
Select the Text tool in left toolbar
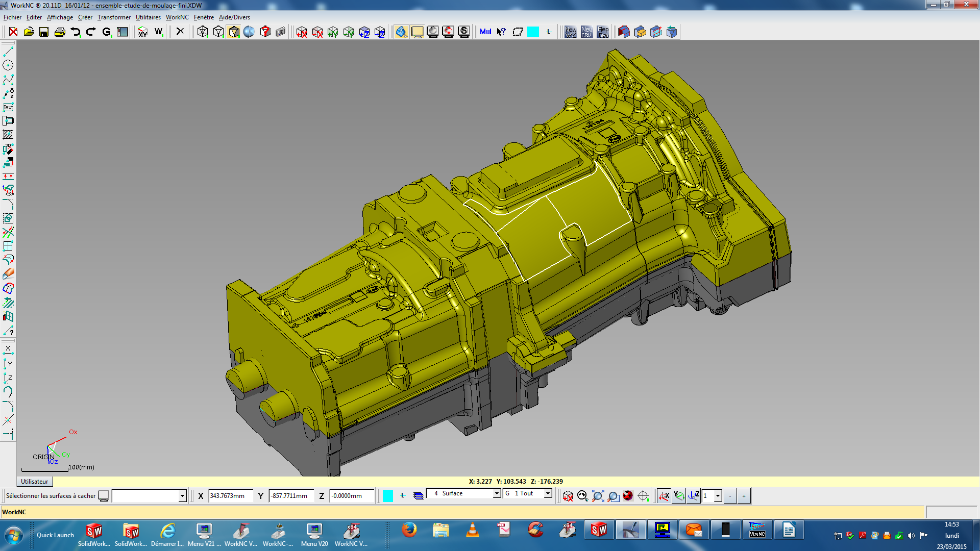point(8,107)
